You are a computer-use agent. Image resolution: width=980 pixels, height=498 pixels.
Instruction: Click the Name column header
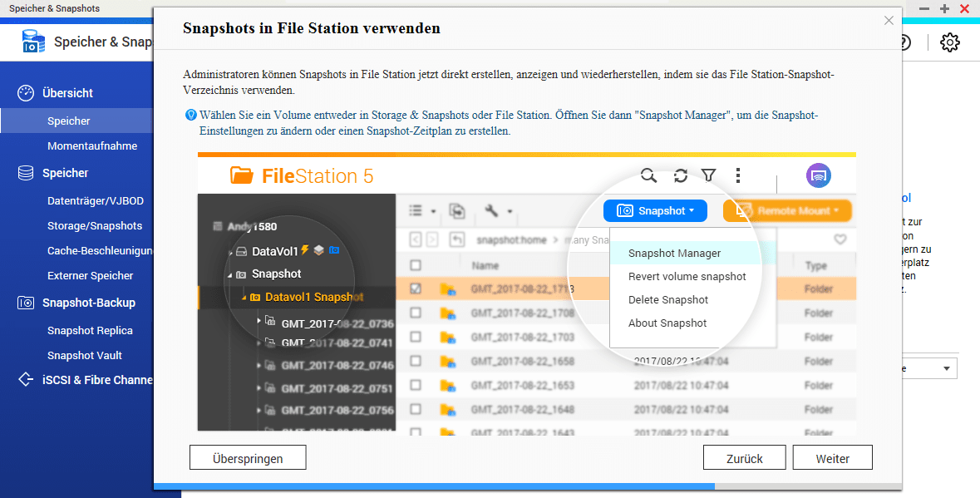[485, 265]
